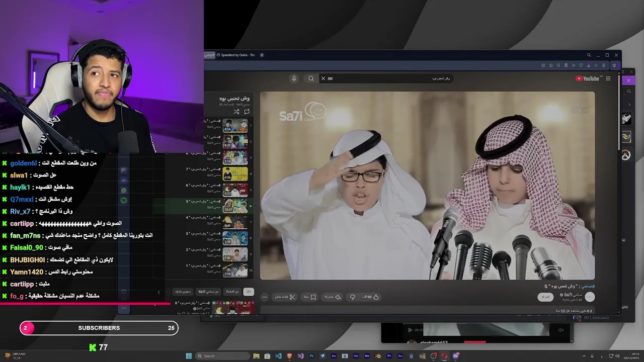This screenshot has width=644, height=362.
Task: Open Brave browser from taskbar
Action: [289, 356]
